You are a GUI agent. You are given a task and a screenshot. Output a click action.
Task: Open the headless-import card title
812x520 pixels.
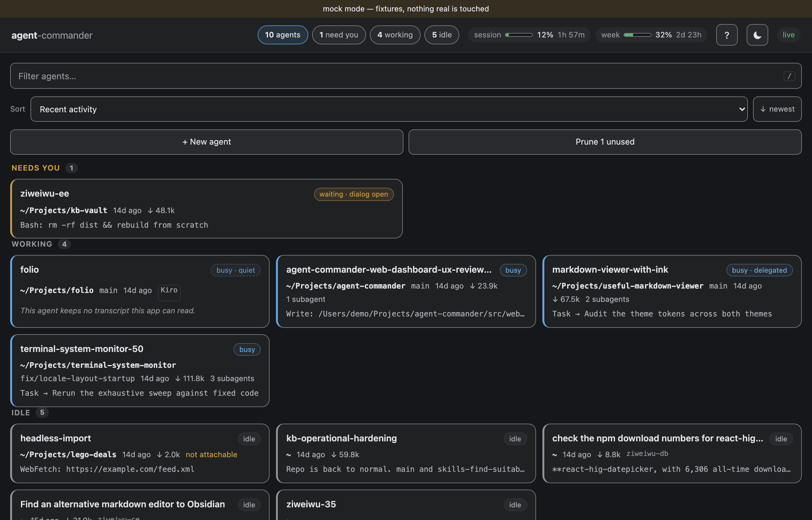(x=56, y=438)
